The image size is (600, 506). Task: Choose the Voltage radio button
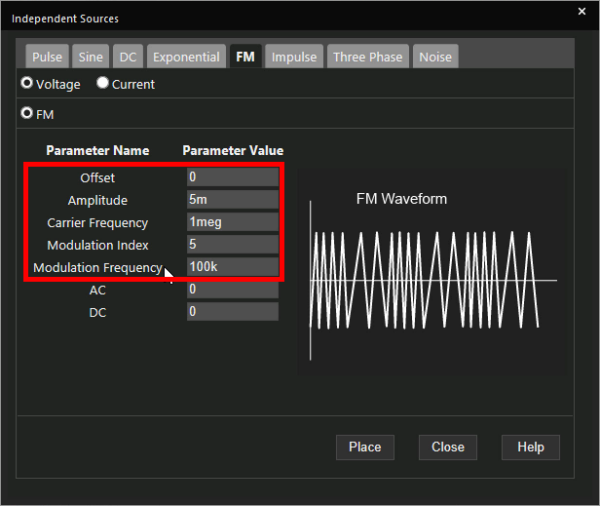27,83
